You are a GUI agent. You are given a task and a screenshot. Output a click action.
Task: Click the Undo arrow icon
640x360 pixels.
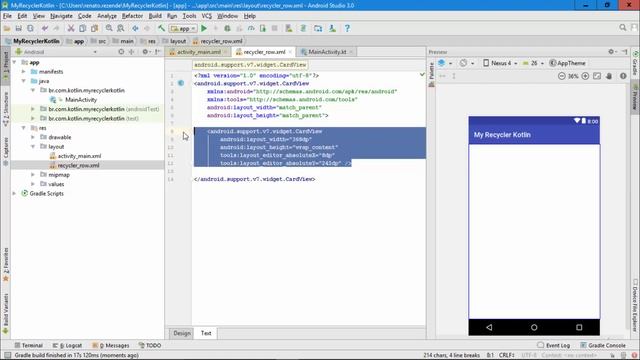click(x=45, y=28)
